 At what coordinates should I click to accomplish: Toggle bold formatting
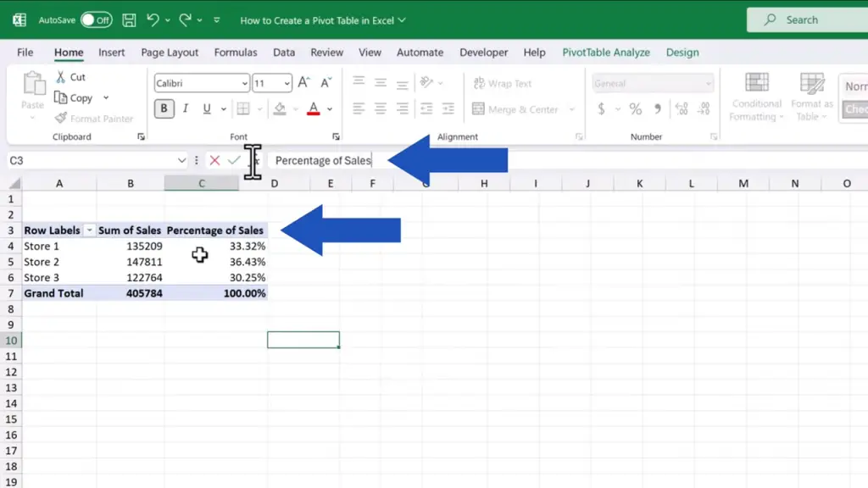point(164,108)
